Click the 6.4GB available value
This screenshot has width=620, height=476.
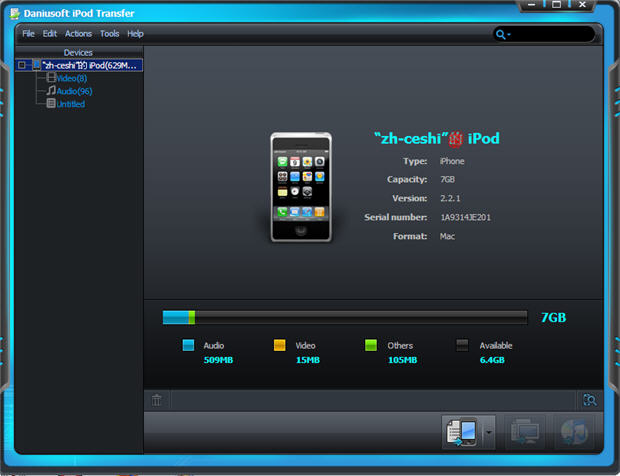click(x=492, y=360)
